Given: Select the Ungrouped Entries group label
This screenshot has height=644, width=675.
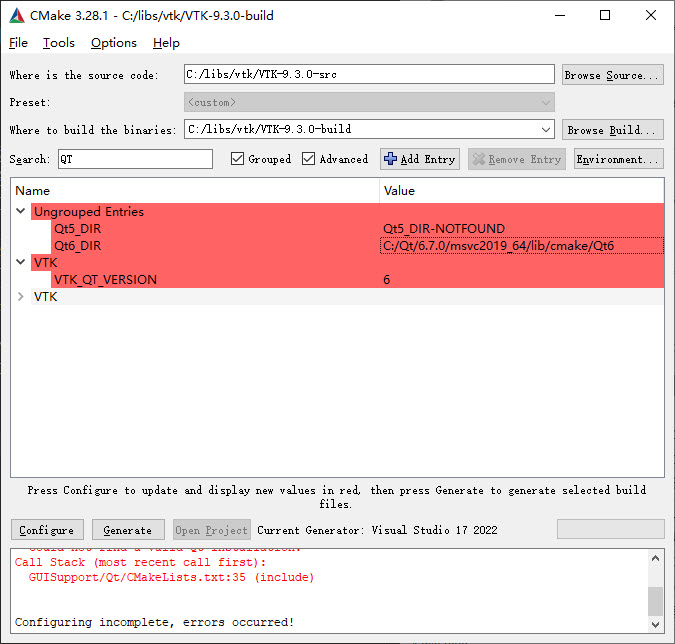Looking at the screenshot, I should tap(89, 211).
